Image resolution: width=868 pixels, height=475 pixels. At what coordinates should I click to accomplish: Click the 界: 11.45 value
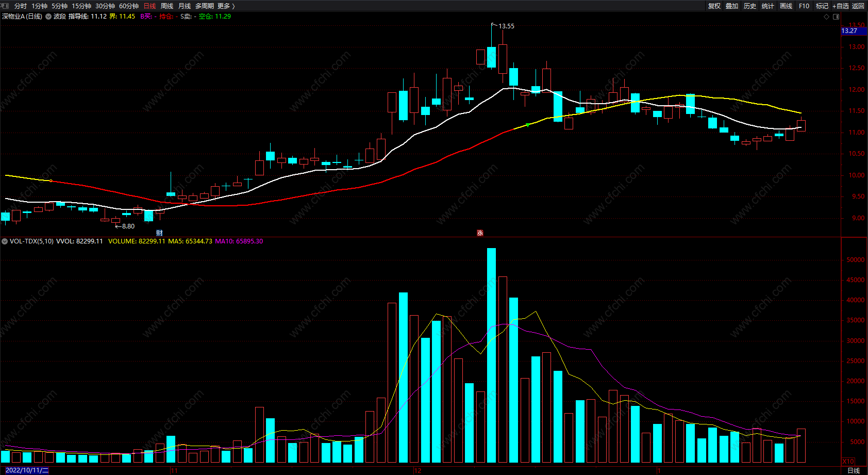[x=122, y=17]
